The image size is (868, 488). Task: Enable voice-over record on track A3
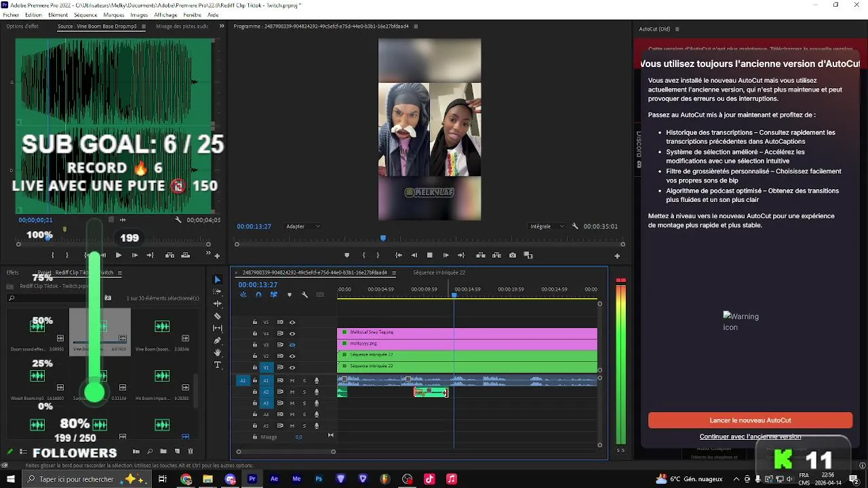317,403
